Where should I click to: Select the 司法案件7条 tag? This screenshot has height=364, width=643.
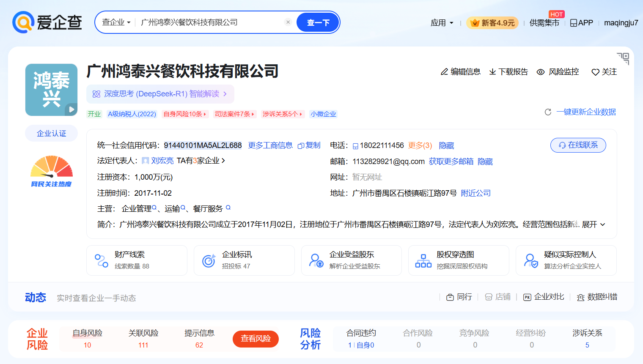tap(234, 114)
